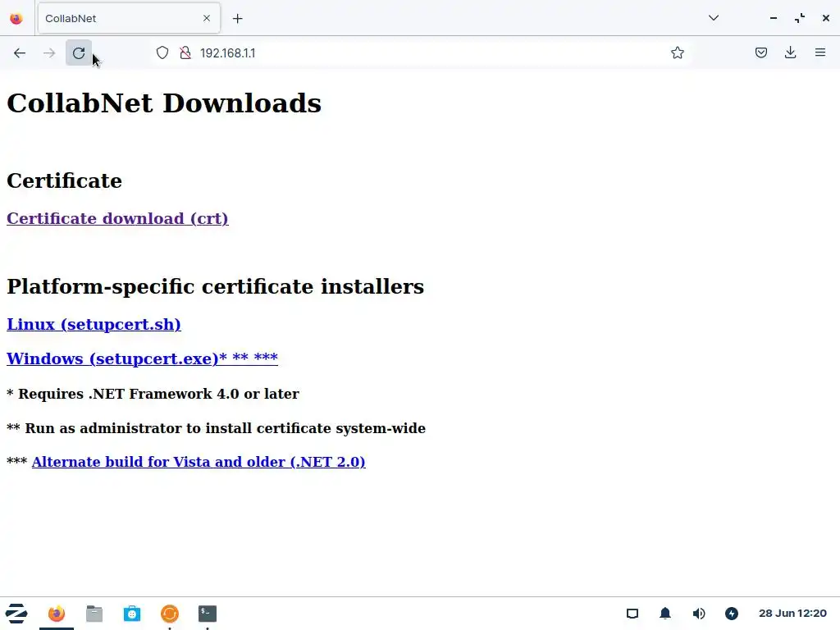
Task: View connection security lock info
Action: coord(185,53)
